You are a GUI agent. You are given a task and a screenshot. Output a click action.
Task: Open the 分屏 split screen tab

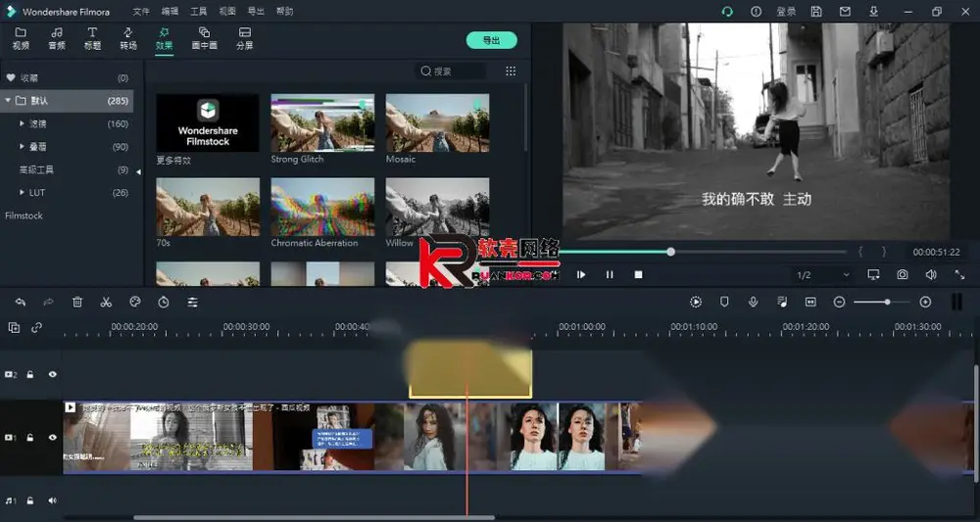pyautogui.click(x=244, y=39)
